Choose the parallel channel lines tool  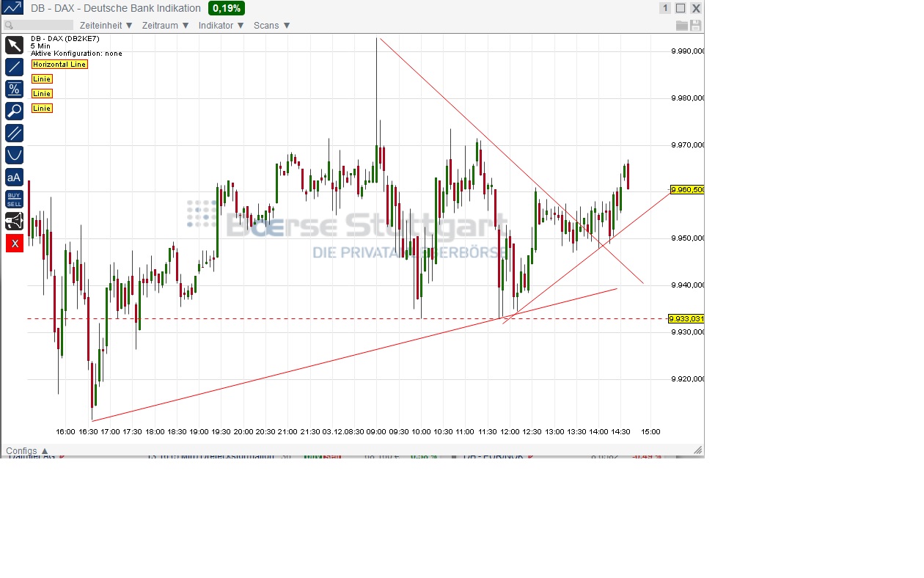click(x=13, y=133)
